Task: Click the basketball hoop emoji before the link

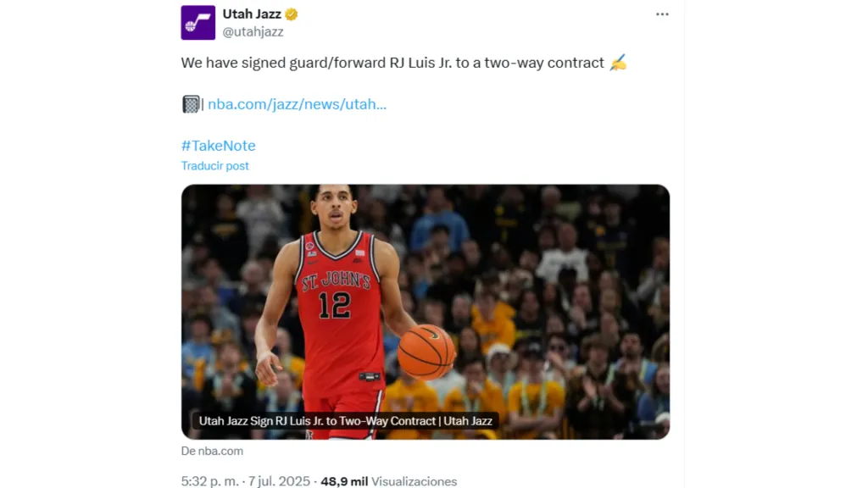Action: tap(191, 104)
